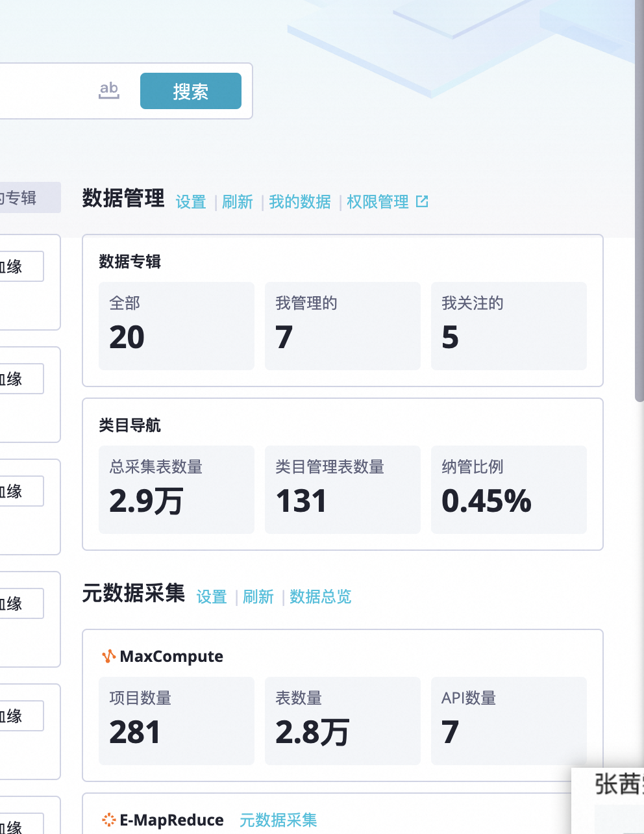Click the MaxCompute logo icon
Viewport: 644px width, 834px height.
[109, 657]
